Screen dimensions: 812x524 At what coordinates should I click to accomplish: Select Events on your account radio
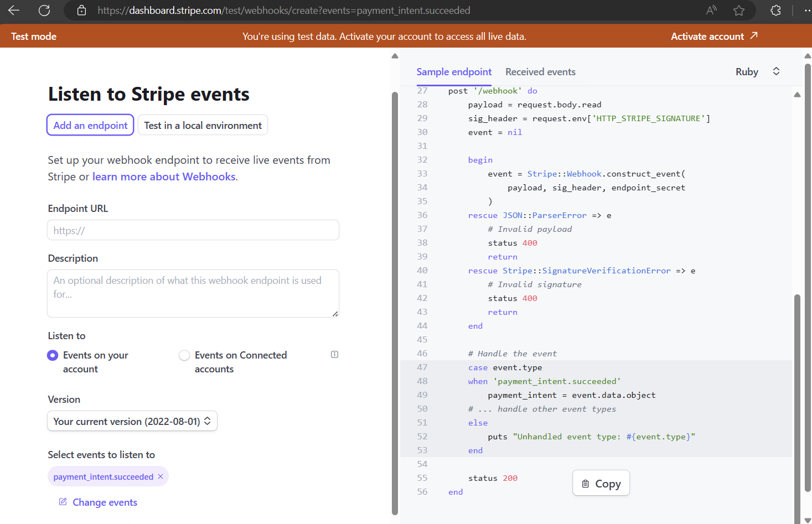(x=53, y=355)
